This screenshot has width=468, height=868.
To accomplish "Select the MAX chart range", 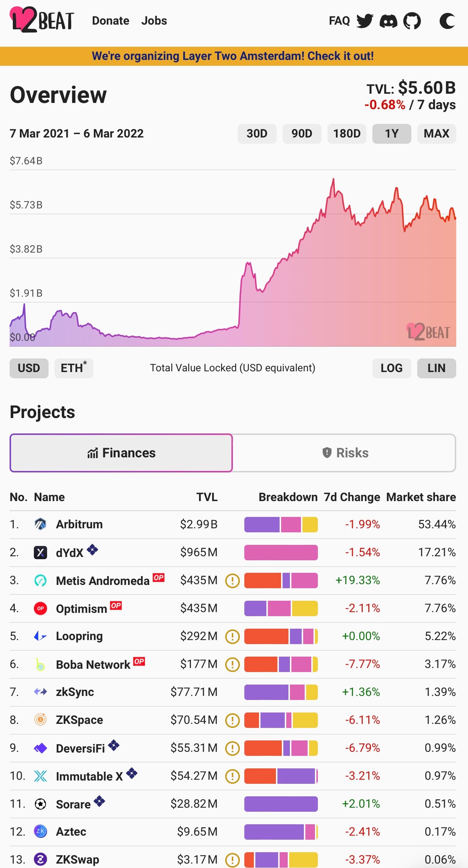I will (436, 133).
